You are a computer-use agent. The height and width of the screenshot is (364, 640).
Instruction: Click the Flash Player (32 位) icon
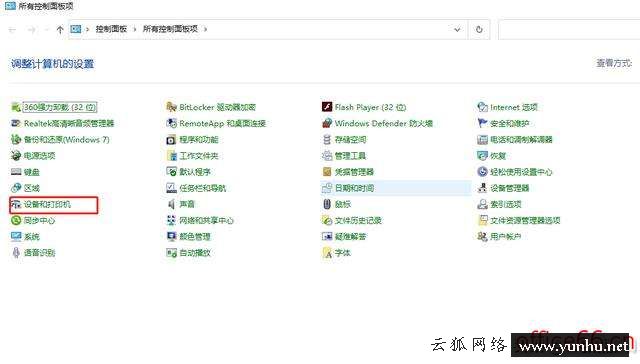coord(327,107)
